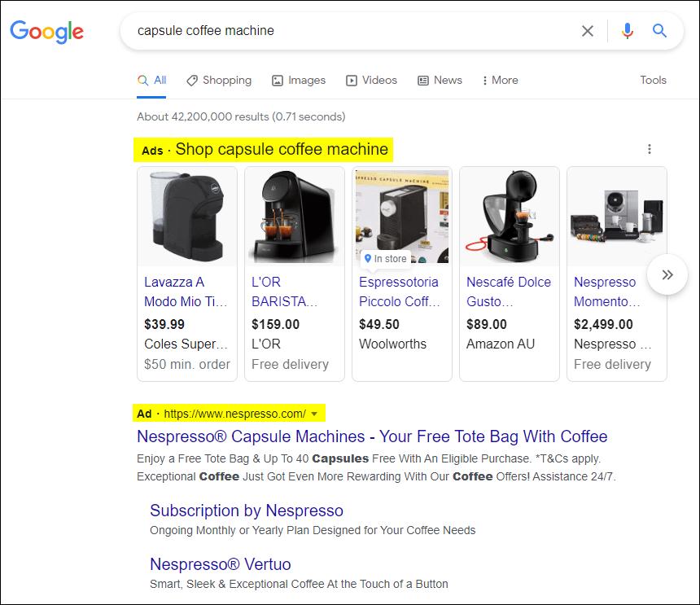Screen dimensions: 700x605
Task: Open the Nescafé Dolce Gusto listing
Action: point(509,292)
